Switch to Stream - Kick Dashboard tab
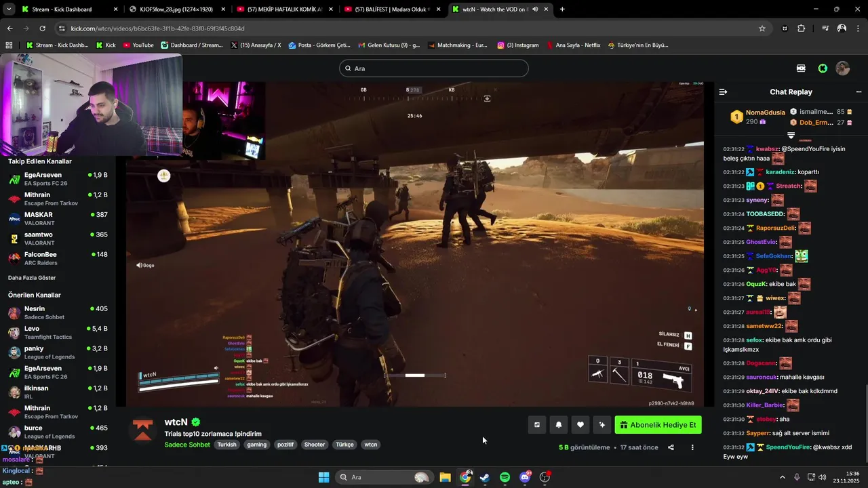 [68, 9]
